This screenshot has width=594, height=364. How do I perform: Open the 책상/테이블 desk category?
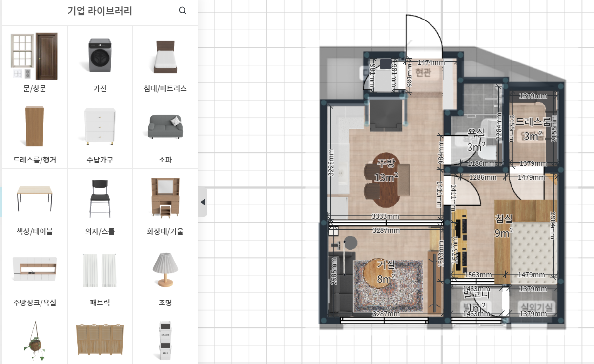click(35, 204)
